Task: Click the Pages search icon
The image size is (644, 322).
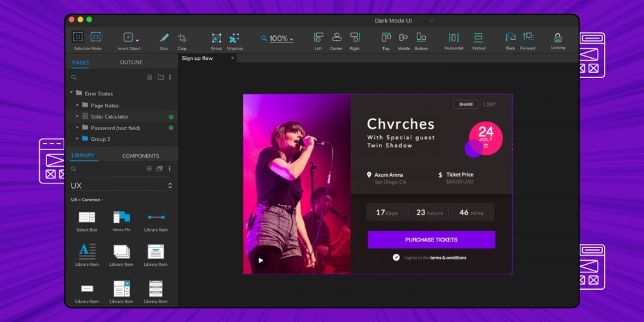Action: (74, 77)
